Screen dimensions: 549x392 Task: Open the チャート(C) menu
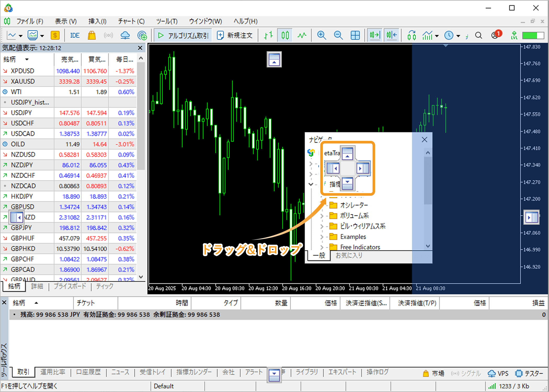coord(131,21)
